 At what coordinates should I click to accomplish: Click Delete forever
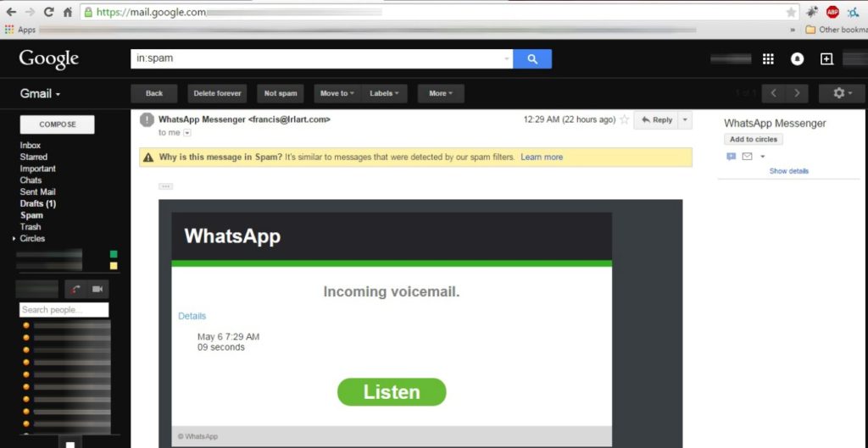pos(217,93)
